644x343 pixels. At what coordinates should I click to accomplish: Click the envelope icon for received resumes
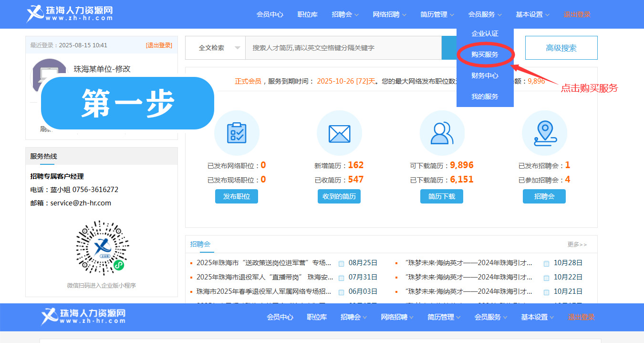(339, 133)
